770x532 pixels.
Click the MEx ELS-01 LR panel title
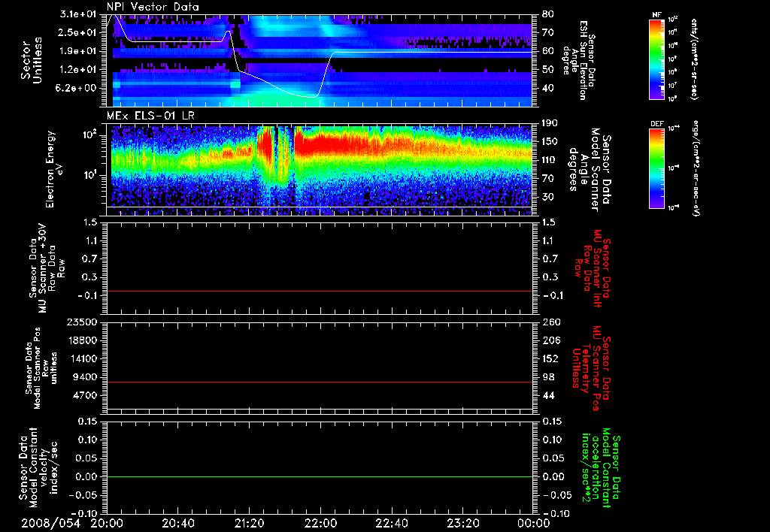click(x=151, y=116)
